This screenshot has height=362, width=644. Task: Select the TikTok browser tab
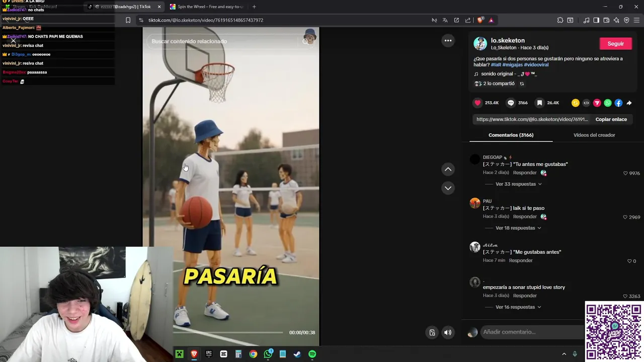[x=125, y=7]
